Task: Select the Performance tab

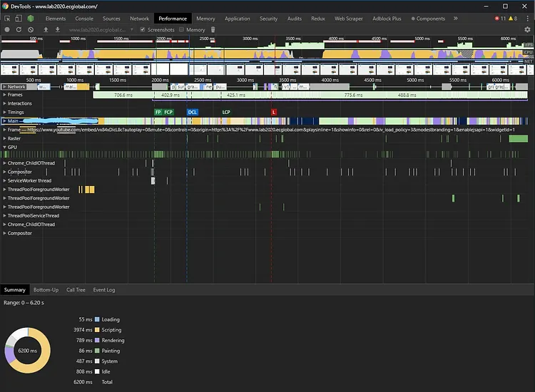Action: (x=173, y=19)
